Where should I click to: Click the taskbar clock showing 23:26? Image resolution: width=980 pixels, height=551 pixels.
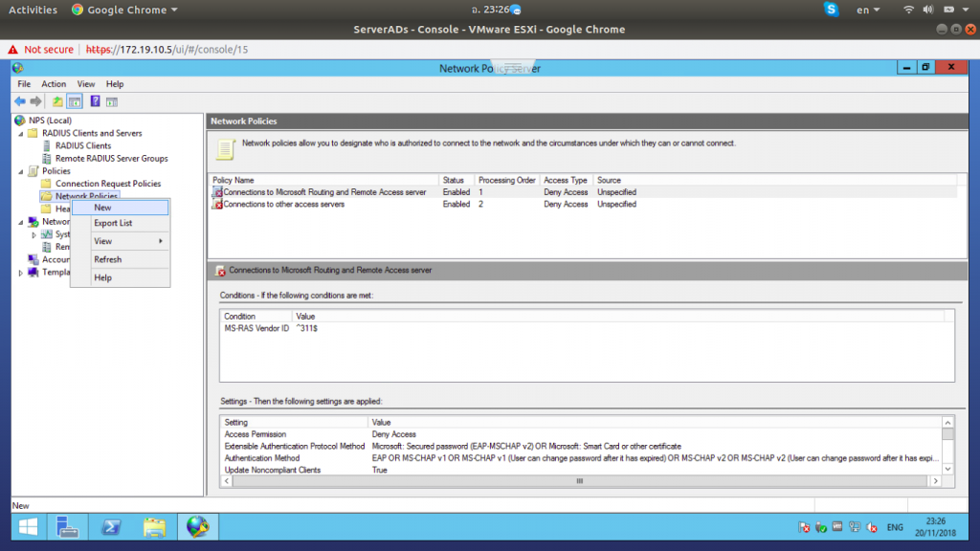935,527
